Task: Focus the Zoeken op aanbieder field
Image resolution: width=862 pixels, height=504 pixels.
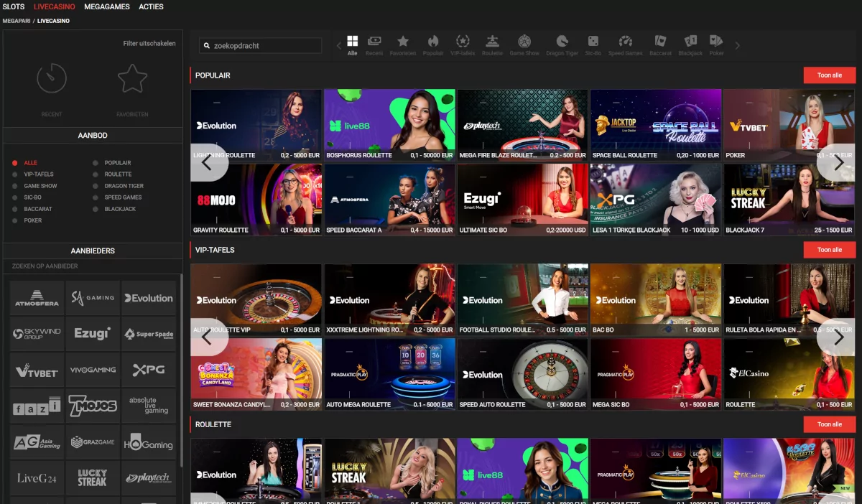Action: pos(92,266)
